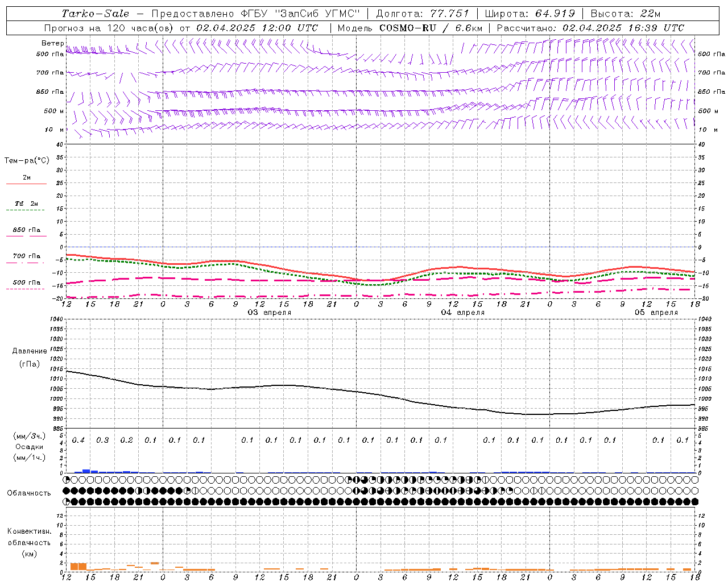
Task: Click the precipitation value '0.3'
Action: pos(102,440)
